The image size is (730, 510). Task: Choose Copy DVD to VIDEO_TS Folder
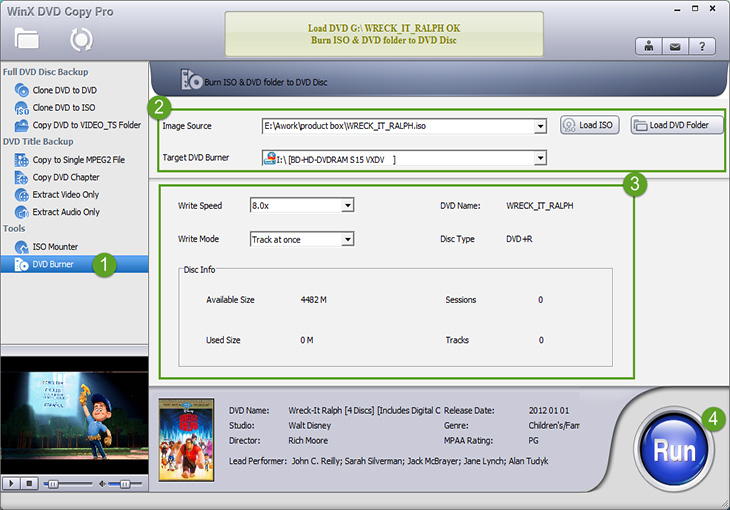click(87, 125)
